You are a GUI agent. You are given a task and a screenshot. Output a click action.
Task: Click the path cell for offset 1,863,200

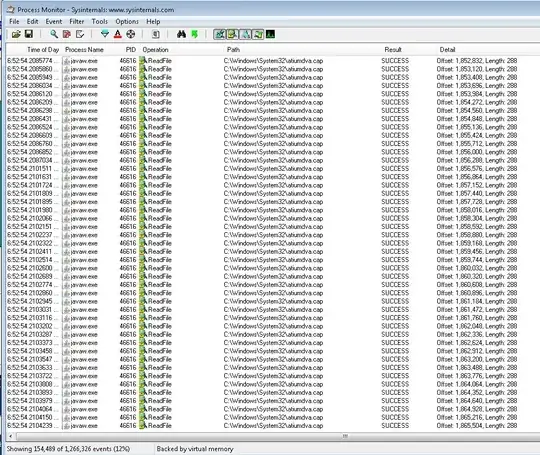tap(273, 359)
